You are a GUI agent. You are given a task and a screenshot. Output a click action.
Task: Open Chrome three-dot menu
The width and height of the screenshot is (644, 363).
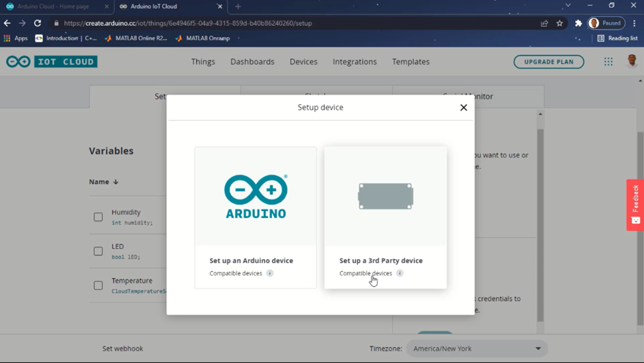pos(635,23)
